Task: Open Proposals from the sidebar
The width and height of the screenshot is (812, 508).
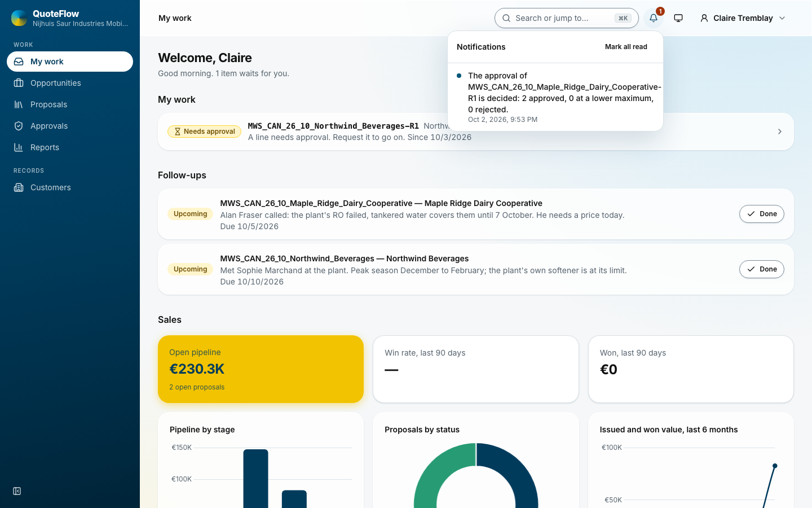Action: tap(70, 104)
